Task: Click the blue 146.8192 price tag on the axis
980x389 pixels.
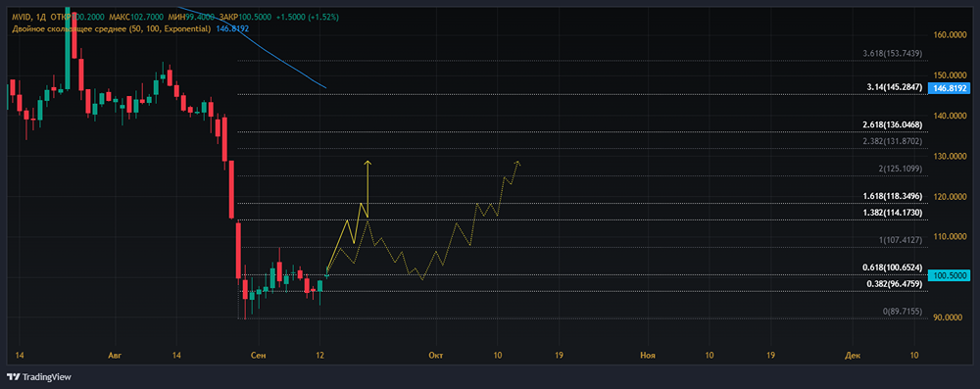Action: 950,89
